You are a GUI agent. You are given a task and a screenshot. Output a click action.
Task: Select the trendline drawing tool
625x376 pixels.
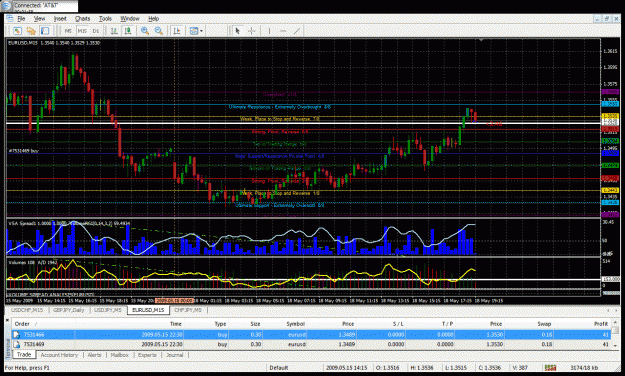(297, 31)
